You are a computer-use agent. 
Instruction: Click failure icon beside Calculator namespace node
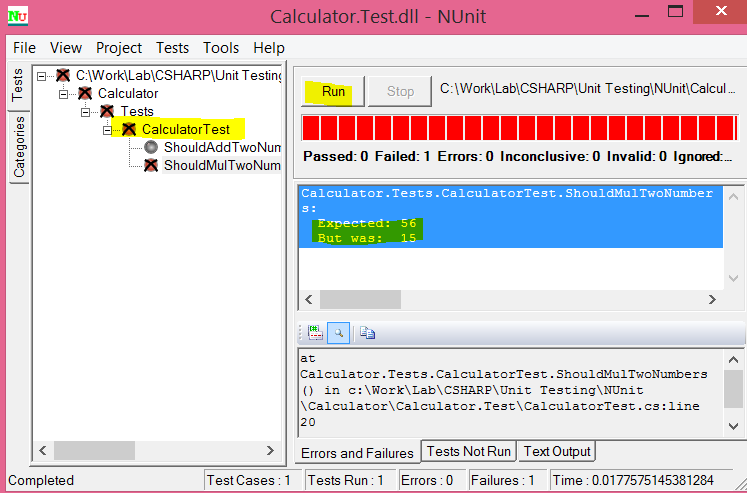pyautogui.click(x=85, y=93)
